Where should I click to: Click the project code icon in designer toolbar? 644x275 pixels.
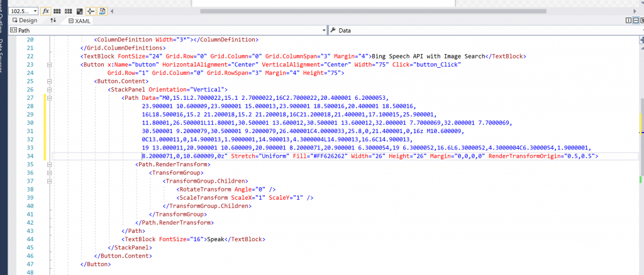[x=102, y=11]
